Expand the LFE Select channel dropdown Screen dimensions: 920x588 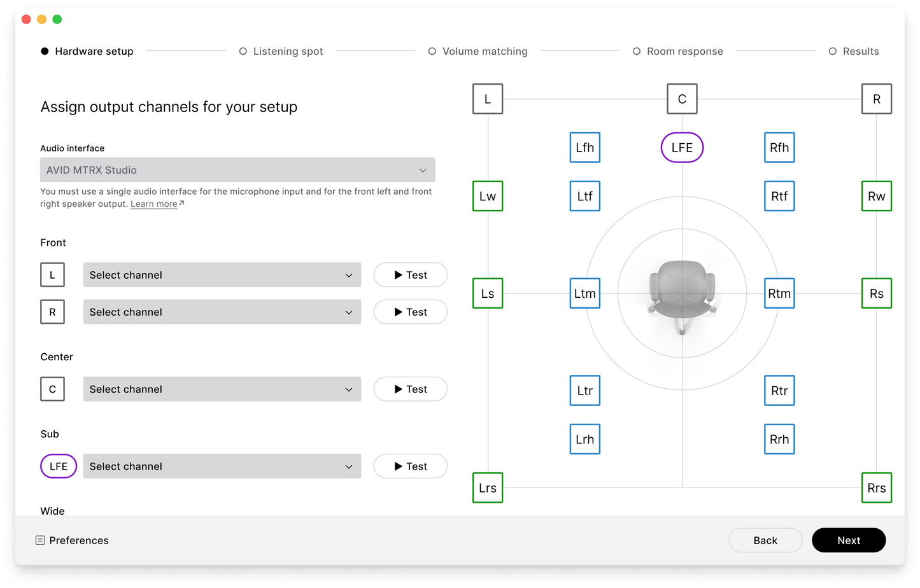[x=222, y=466]
